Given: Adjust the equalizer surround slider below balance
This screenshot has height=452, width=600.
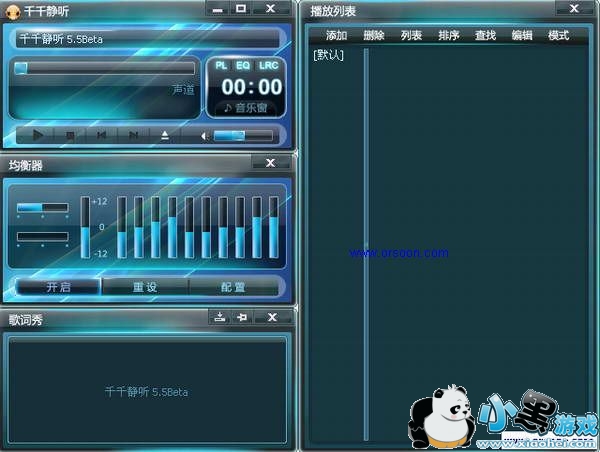Looking at the screenshot, I should (x=43, y=237).
